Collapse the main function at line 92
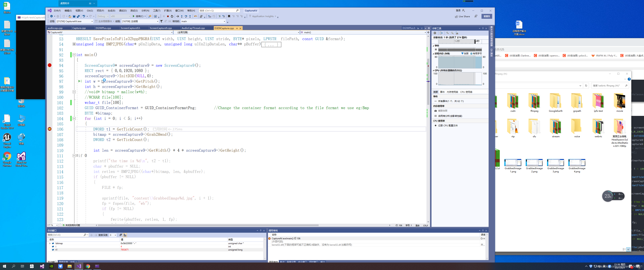This screenshot has width=644, height=270. tap(74, 55)
